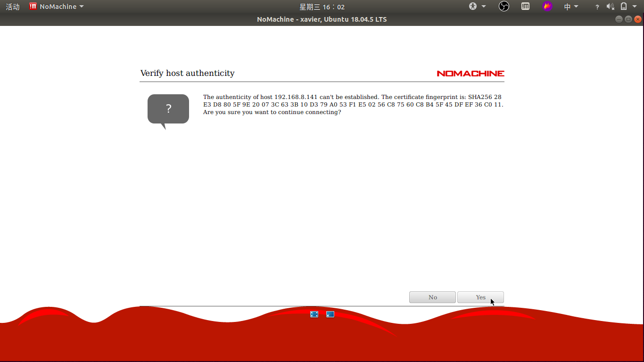Minimize the NoMachine window
The image size is (644, 362).
tap(619, 19)
